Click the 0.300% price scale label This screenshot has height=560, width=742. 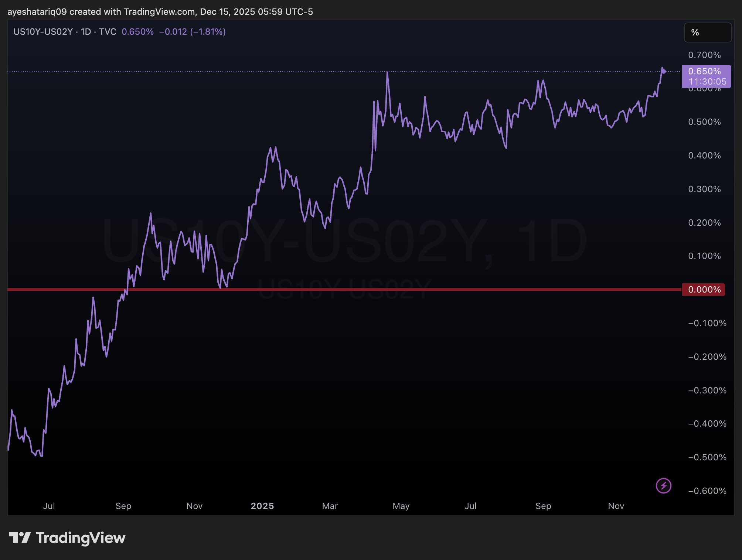(x=704, y=189)
